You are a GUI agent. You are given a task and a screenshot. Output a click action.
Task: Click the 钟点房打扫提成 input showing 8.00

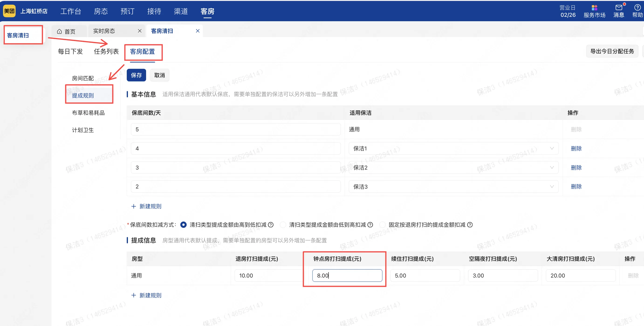pyautogui.click(x=347, y=275)
